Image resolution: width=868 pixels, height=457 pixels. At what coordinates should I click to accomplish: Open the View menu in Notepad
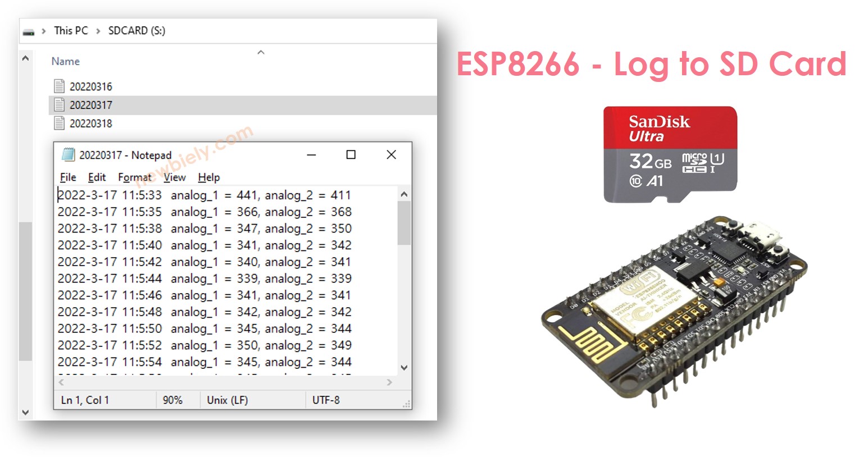pos(175,177)
